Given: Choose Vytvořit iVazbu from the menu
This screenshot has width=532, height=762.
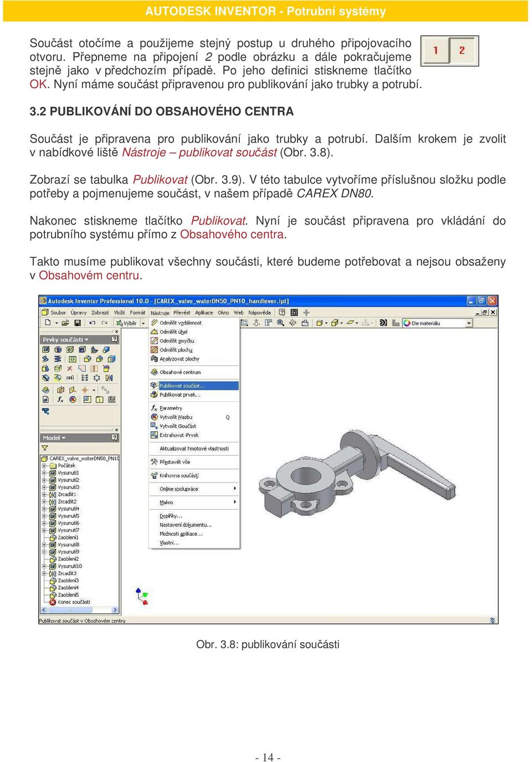Looking at the screenshot, I should (195, 417).
